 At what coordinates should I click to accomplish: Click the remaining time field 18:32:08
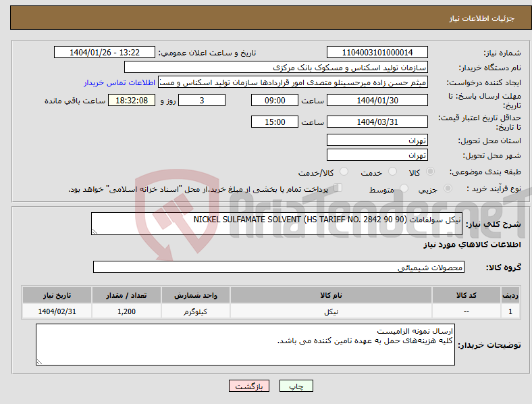132,101
